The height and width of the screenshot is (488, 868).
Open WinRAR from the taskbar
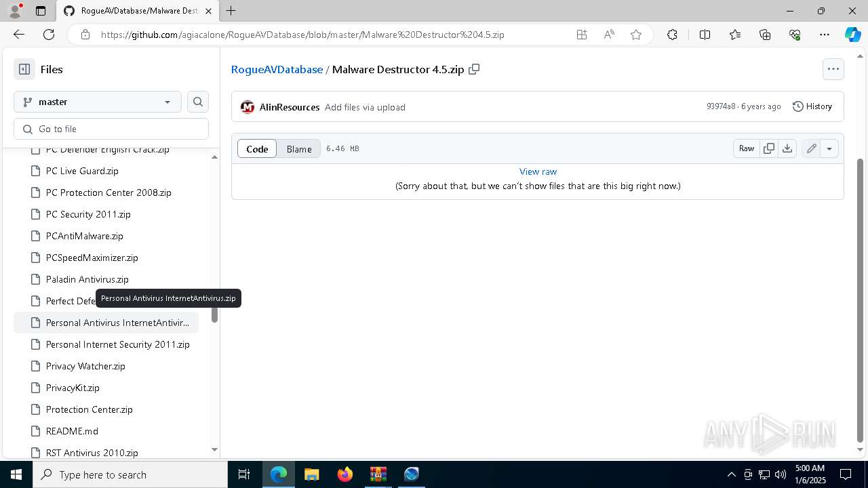378,474
